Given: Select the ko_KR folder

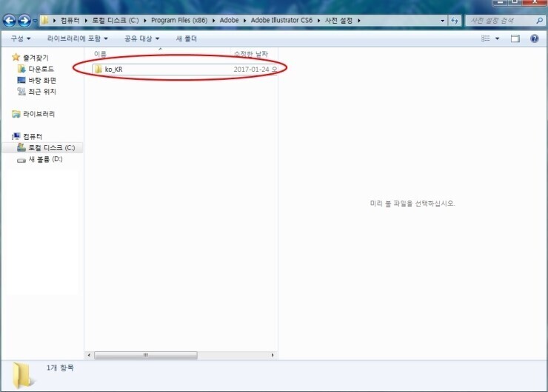Looking at the screenshot, I should [x=185, y=69].
